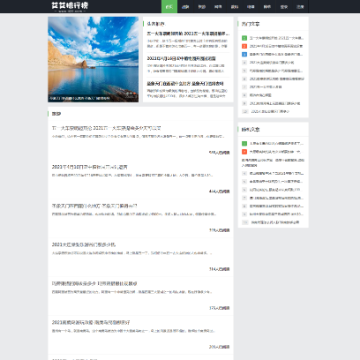The height and width of the screenshot is (360, 360).
Task: Open the topmost article title in the main list
Action: coord(107,128)
